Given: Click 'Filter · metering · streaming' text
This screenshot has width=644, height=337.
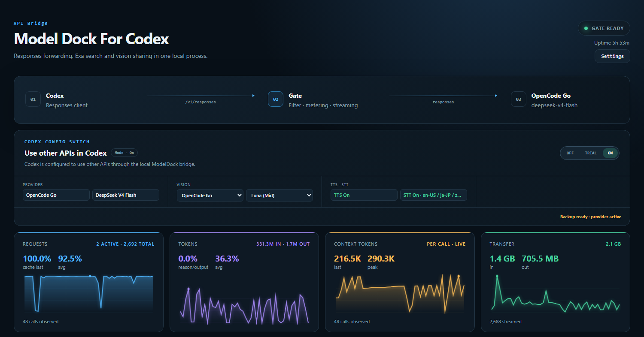Looking at the screenshot, I should (x=323, y=105).
